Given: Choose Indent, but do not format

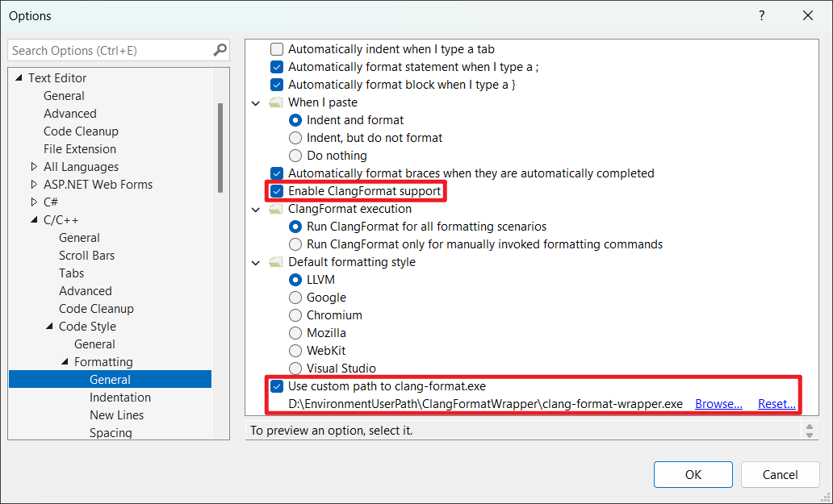Looking at the screenshot, I should click(295, 138).
